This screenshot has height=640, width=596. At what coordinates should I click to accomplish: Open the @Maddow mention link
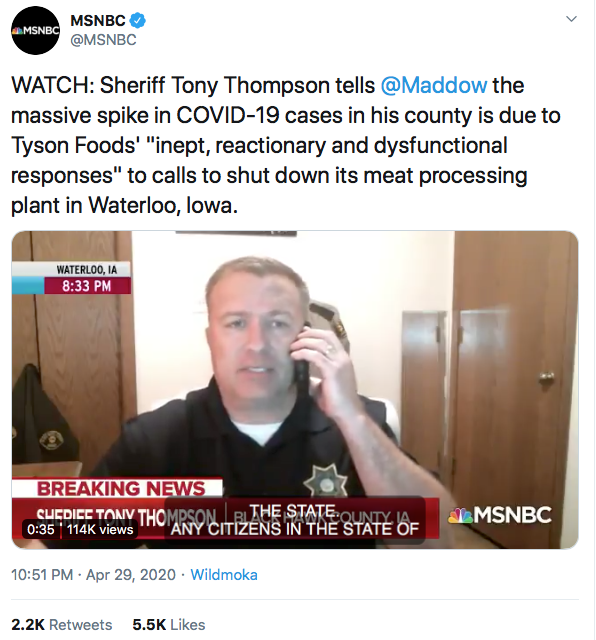point(434,85)
